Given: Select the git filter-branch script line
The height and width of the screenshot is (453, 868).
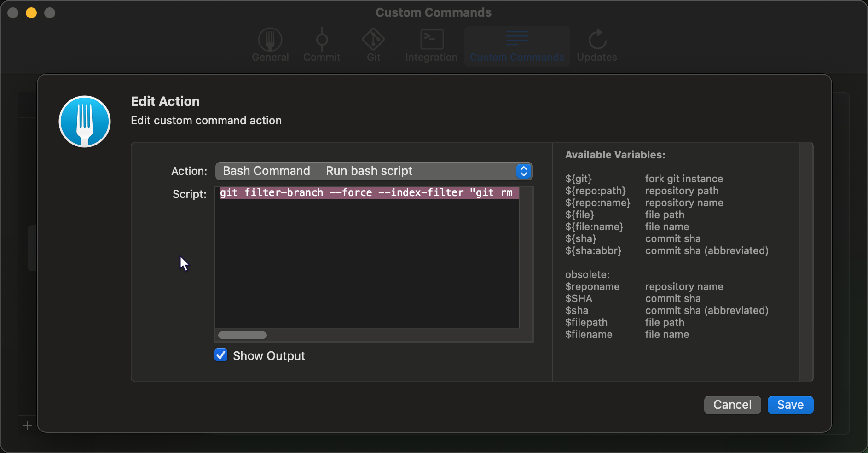Looking at the screenshot, I should tap(367, 193).
